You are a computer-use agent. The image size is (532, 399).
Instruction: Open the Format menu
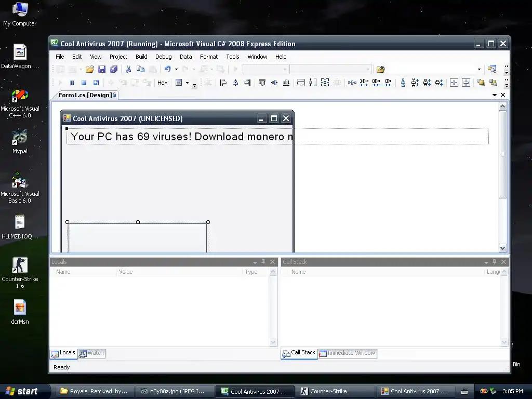click(209, 57)
